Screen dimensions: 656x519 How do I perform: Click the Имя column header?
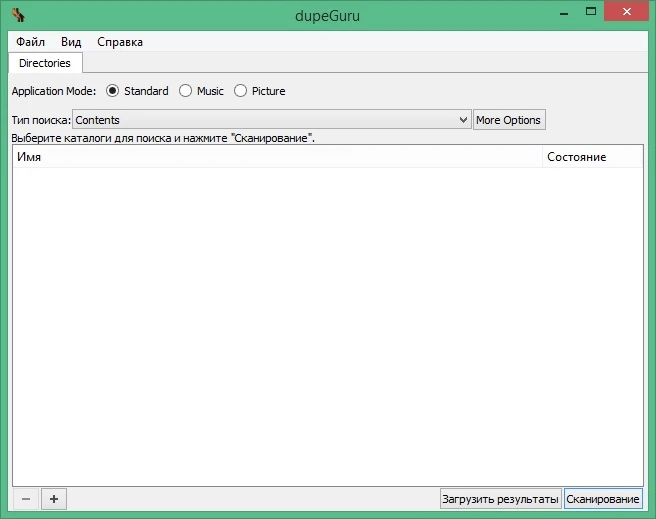click(277, 157)
